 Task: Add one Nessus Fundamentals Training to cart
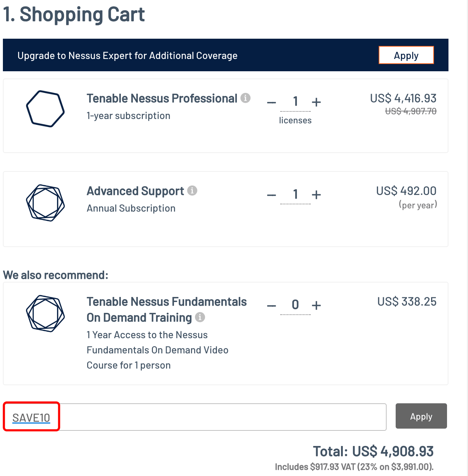(316, 306)
